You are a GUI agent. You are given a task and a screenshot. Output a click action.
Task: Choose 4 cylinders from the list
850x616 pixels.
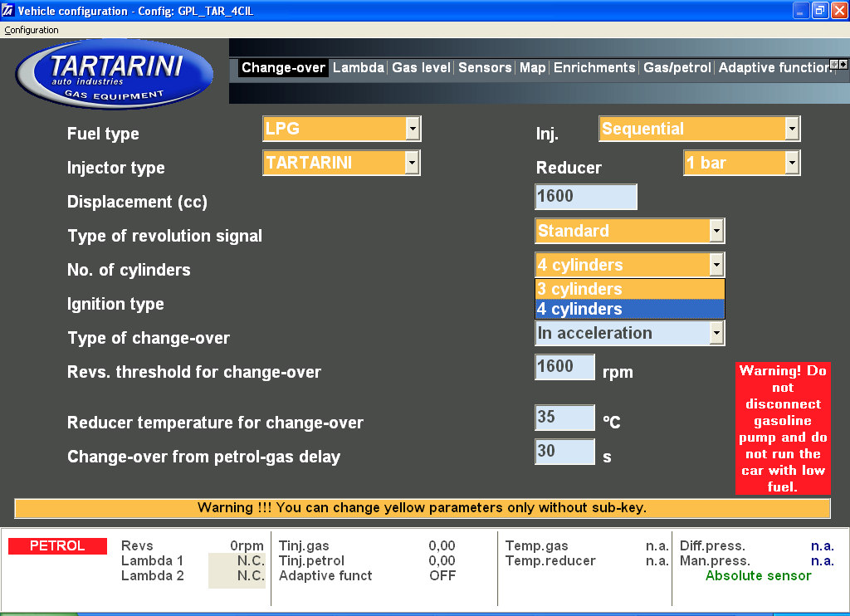(x=630, y=309)
